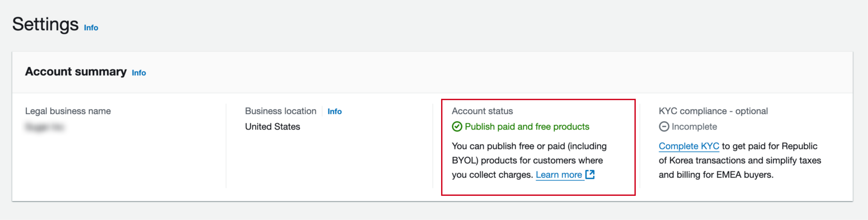Open the Info link beside Business location
This screenshot has height=220, width=868.
tap(335, 112)
